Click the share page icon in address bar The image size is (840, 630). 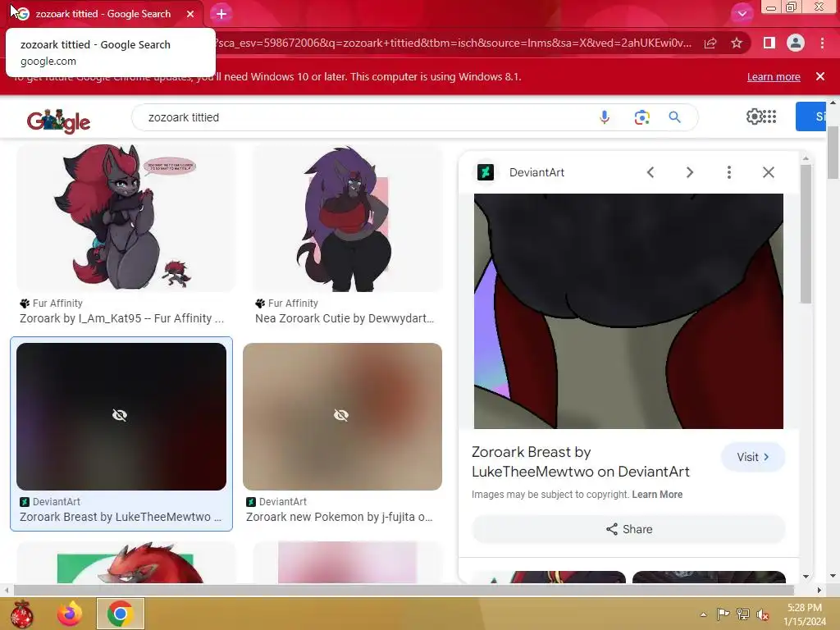710,43
